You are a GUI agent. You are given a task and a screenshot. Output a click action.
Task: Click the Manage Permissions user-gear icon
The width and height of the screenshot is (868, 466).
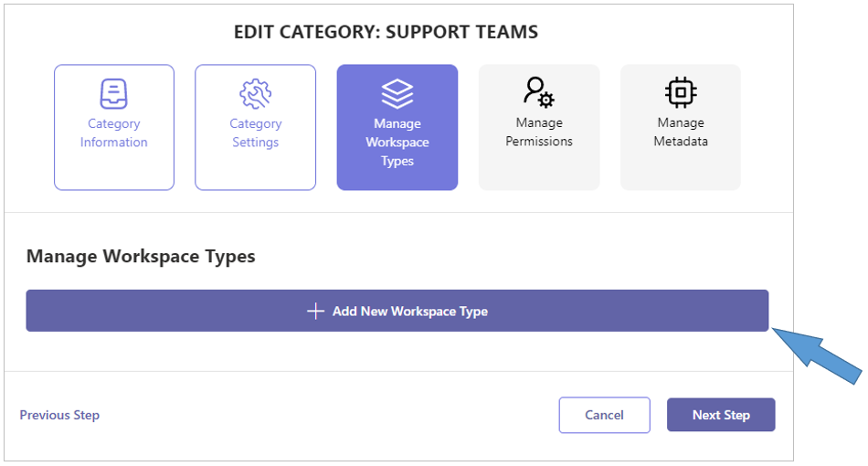click(539, 92)
